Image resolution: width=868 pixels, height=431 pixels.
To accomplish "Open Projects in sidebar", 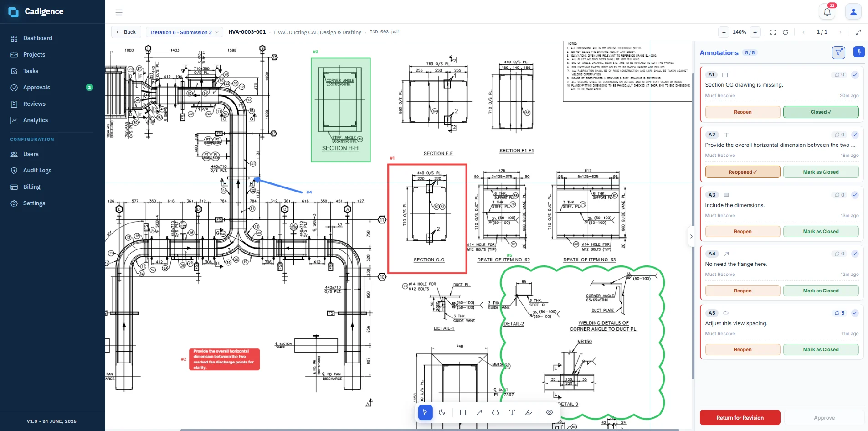I will coord(52,55).
